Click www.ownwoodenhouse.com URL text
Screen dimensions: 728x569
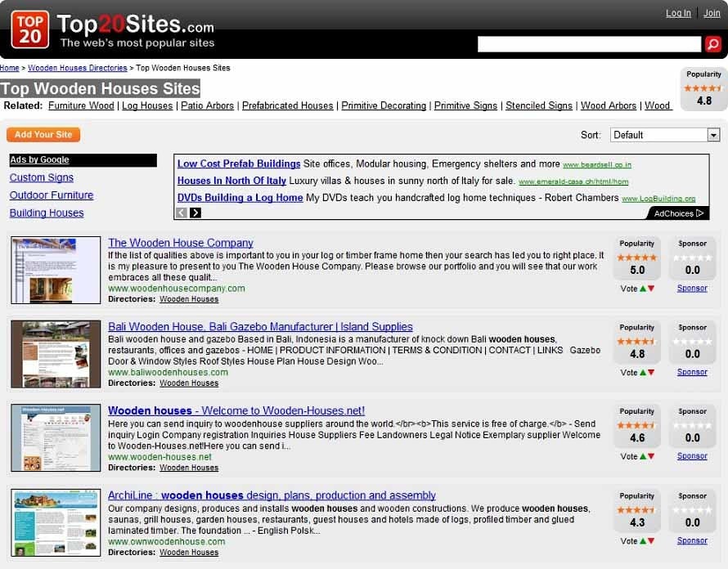167,542
